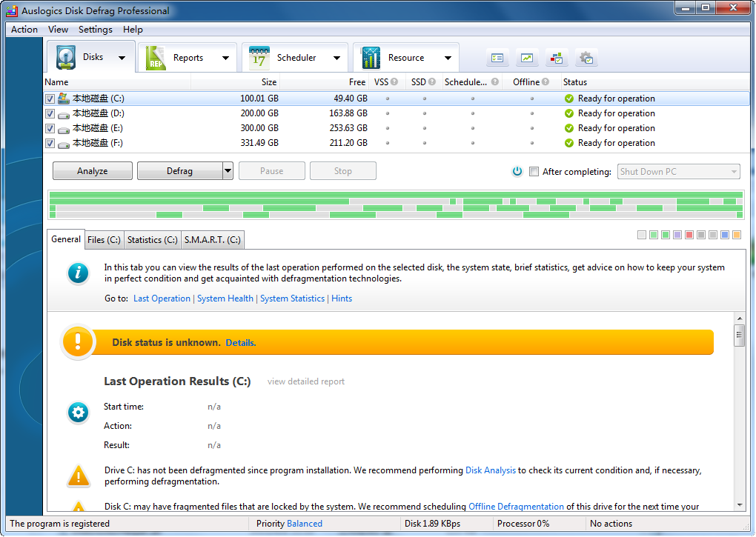Click the Analyze button
The height and width of the screenshot is (537, 756).
click(x=92, y=171)
